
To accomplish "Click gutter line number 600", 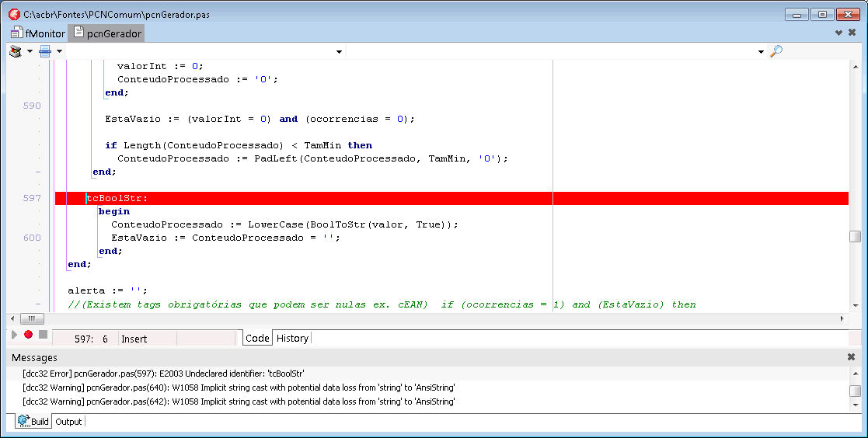I will (x=32, y=238).
